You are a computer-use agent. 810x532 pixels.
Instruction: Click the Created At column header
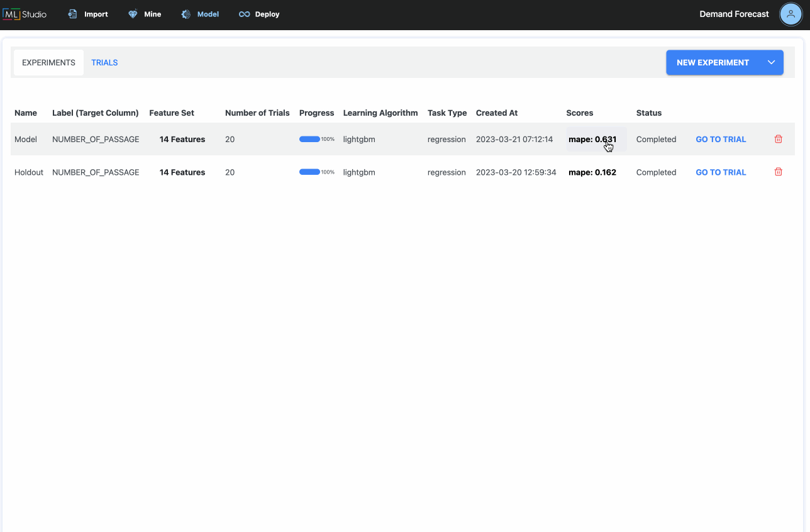pos(497,113)
